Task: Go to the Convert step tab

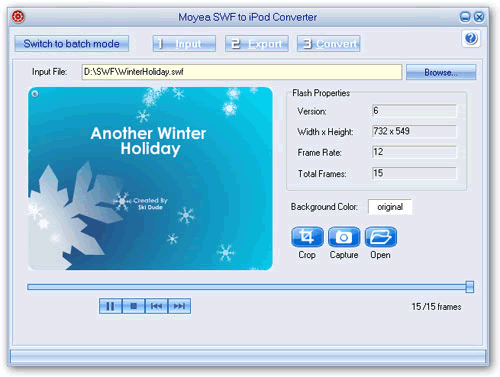Action: [329, 44]
